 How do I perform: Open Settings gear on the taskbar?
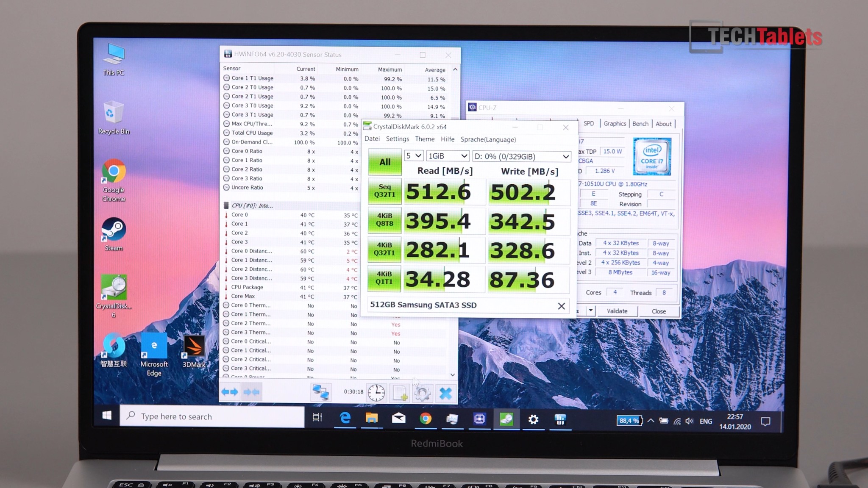point(533,420)
